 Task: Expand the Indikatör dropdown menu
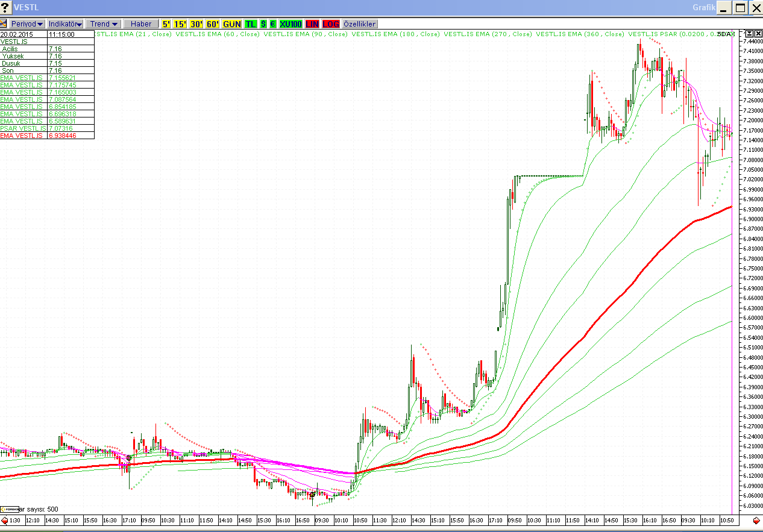65,24
